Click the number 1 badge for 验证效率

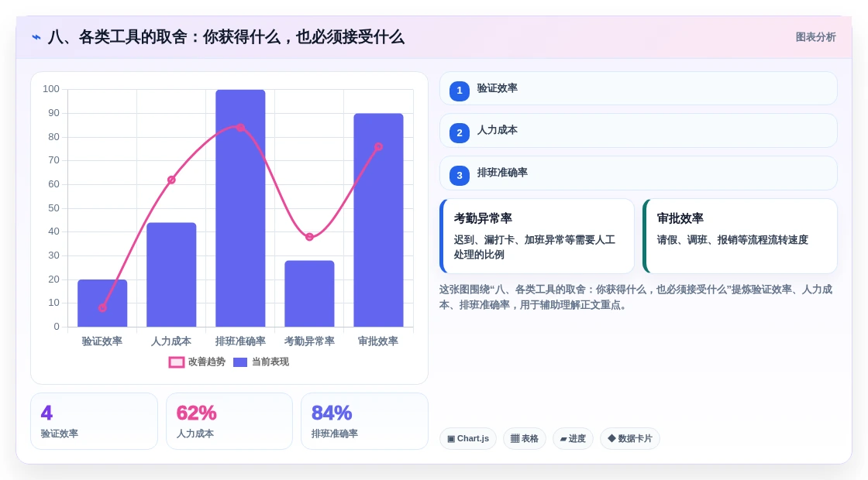click(x=460, y=91)
